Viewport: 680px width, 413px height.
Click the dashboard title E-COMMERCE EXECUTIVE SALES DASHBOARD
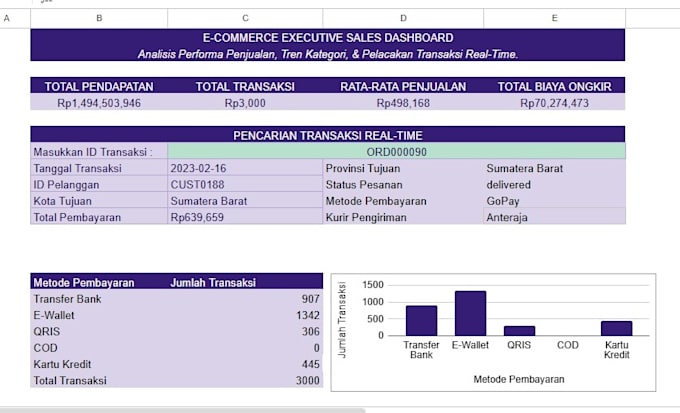[328, 38]
